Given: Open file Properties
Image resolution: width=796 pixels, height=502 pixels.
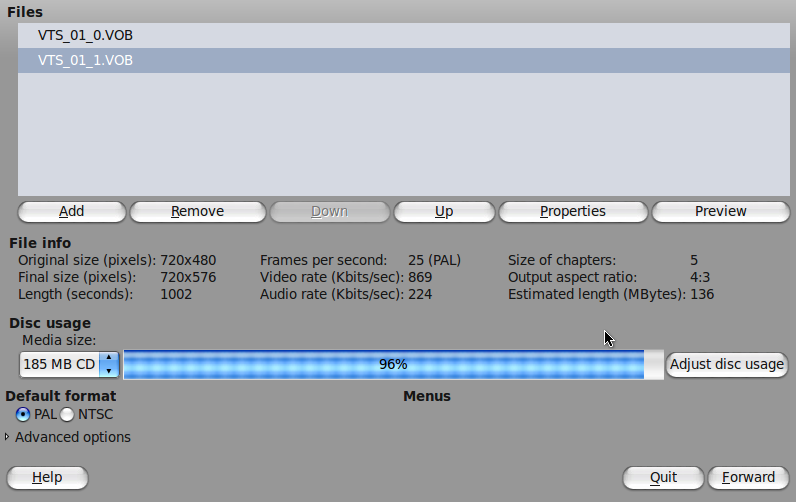Looking at the screenshot, I should pyautogui.click(x=573, y=212).
